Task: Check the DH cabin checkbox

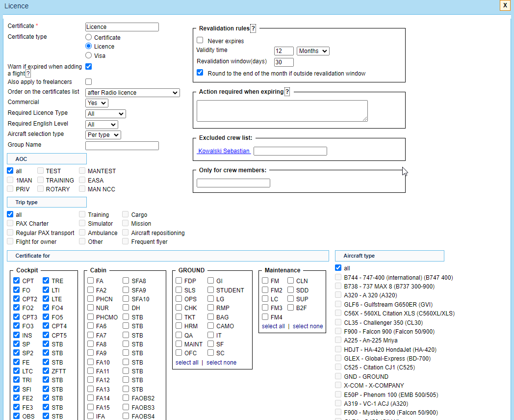Action: pyautogui.click(x=126, y=308)
